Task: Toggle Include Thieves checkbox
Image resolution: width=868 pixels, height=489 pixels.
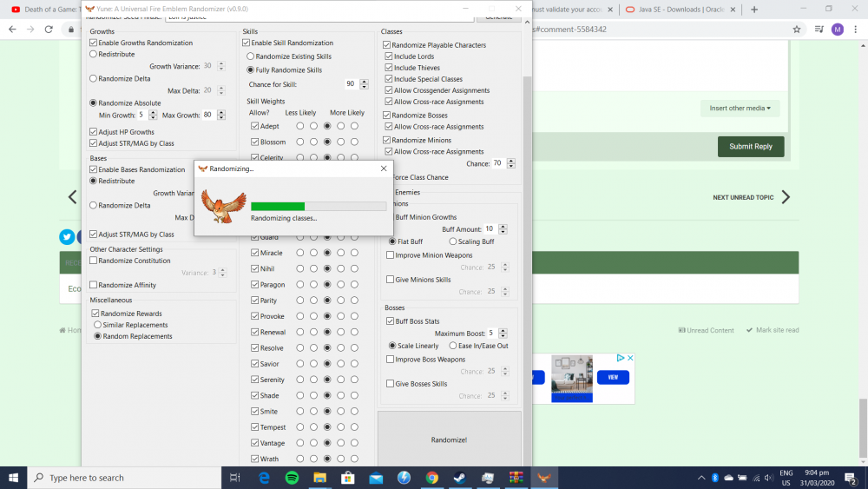Action: (x=389, y=68)
